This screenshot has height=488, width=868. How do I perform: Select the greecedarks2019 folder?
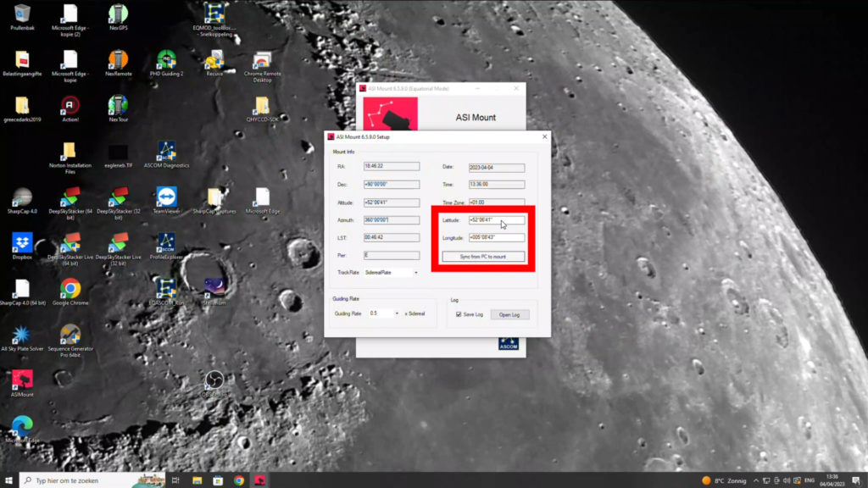coord(22,109)
